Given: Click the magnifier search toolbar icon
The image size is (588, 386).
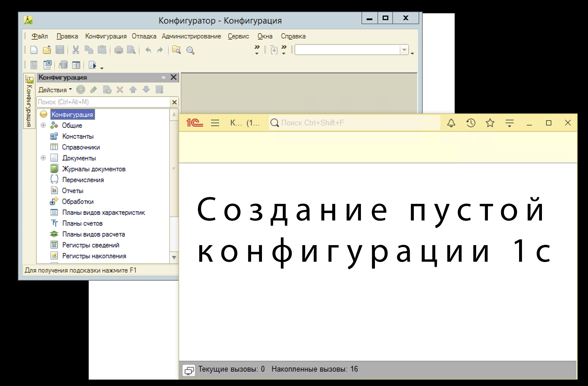Looking at the screenshot, I should click(190, 50).
